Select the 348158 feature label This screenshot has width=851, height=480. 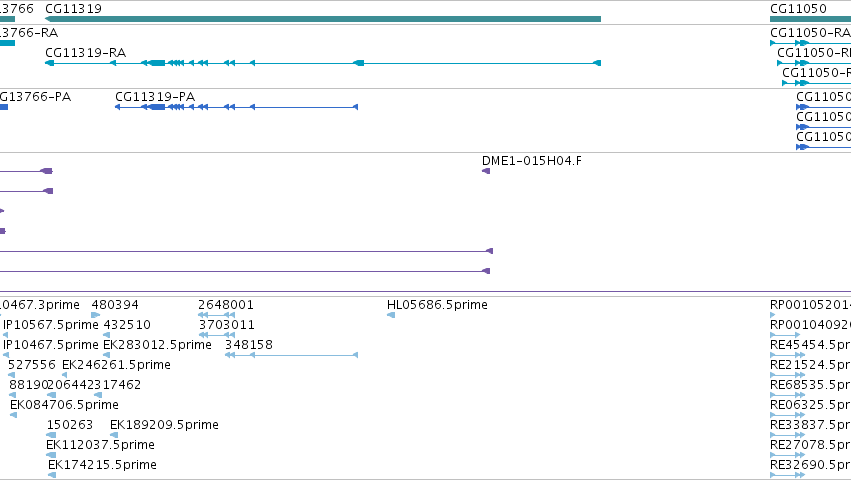click(x=249, y=345)
